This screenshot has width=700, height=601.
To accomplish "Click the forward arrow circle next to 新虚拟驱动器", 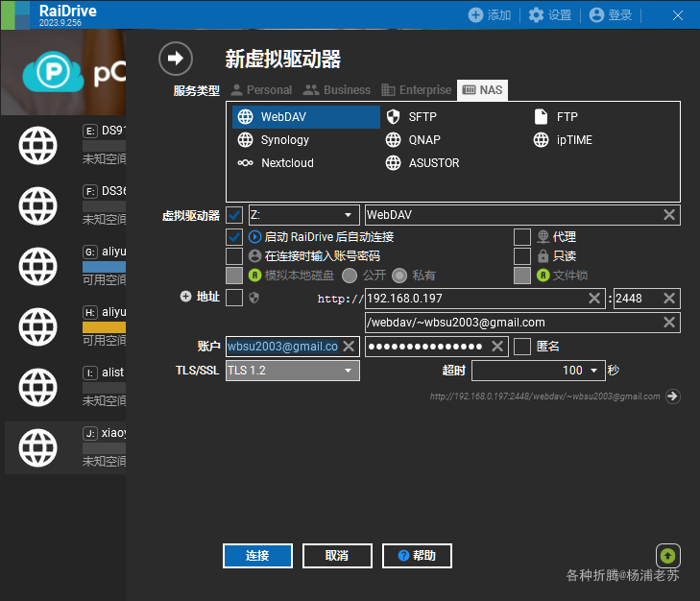I will [176, 59].
